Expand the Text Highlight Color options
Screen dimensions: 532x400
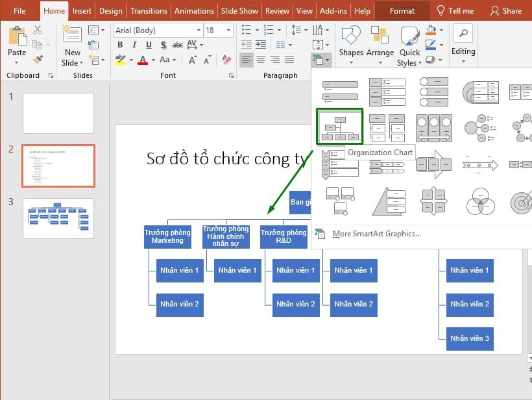pyautogui.click(x=130, y=59)
